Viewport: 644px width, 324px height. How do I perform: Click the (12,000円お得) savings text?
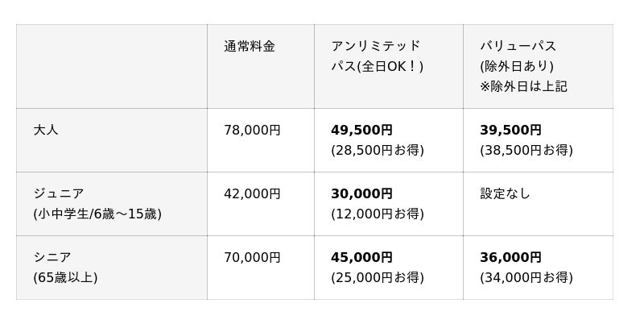(x=377, y=214)
